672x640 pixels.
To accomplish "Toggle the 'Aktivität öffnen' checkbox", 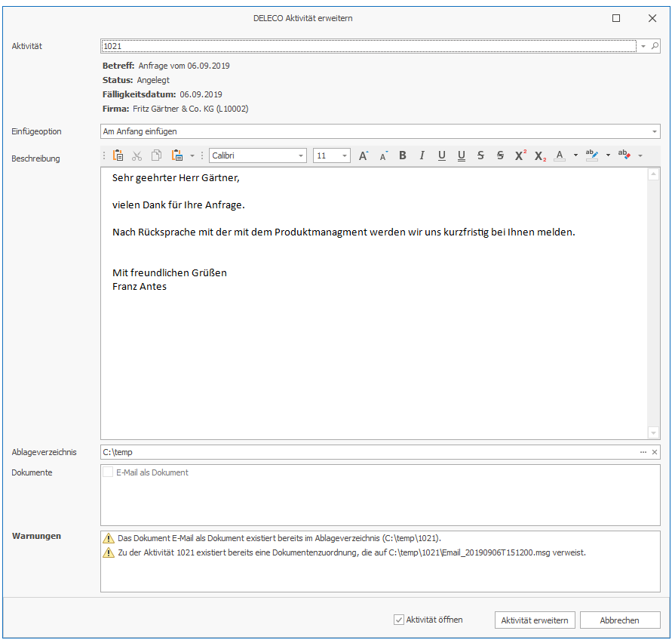I will [399, 620].
